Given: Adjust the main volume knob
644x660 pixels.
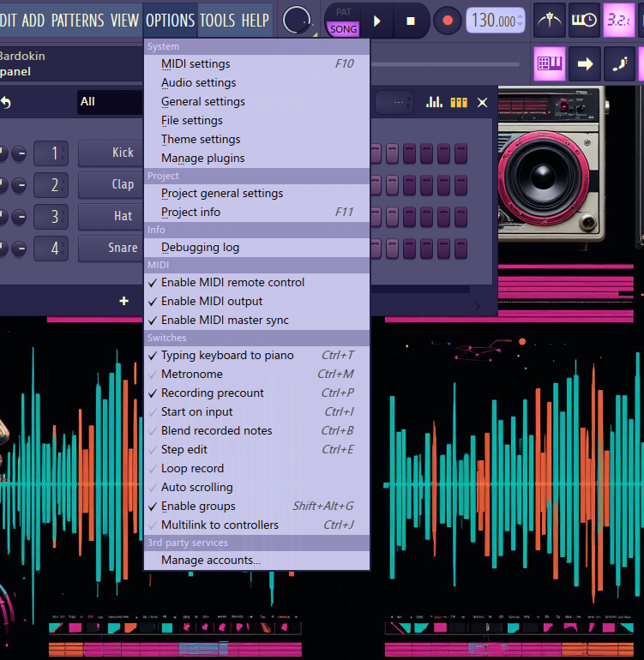Looking at the screenshot, I should tap(297, 21).
